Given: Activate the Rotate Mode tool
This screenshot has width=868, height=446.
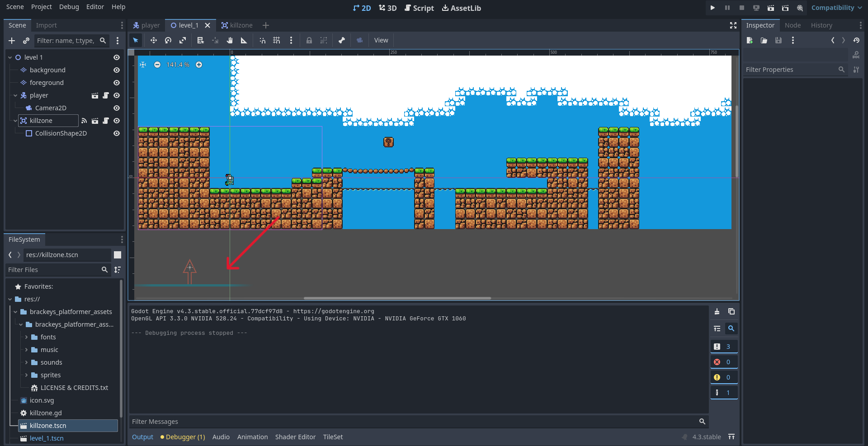Looking at the screenshot, I should pos(168,40).
